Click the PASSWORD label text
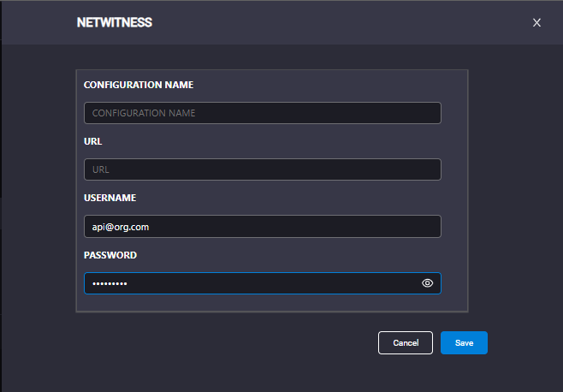Image resolution: width=563 pixels, height=392 pixels. (110, 255)
